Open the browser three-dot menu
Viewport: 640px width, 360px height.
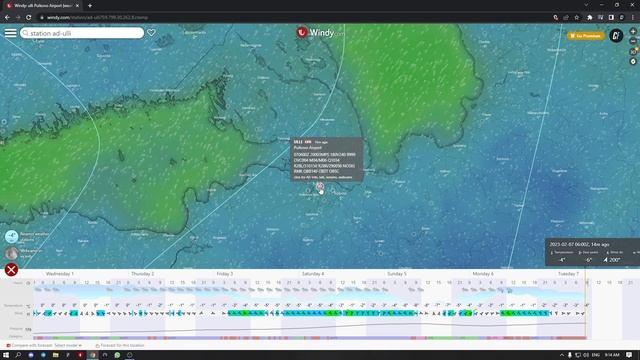633,18
